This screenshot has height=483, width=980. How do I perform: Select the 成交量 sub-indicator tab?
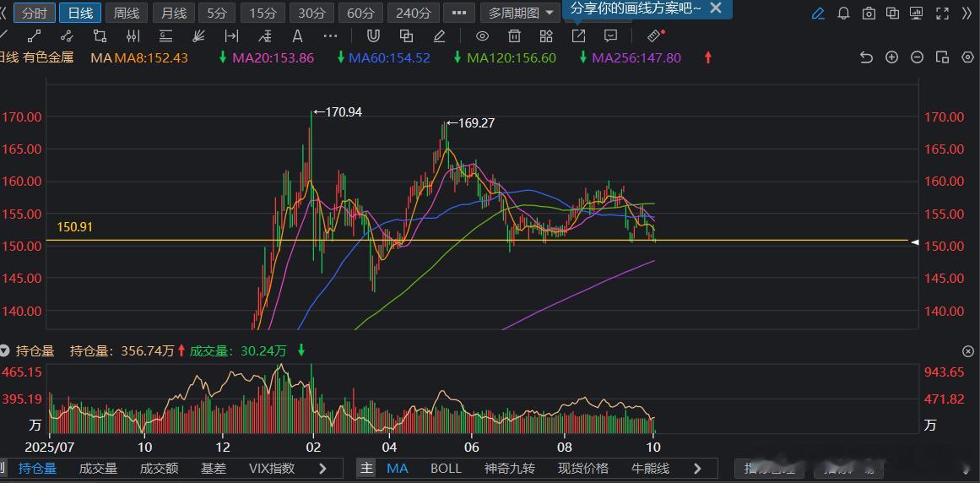pyautogui.click(x=98, y=468)
